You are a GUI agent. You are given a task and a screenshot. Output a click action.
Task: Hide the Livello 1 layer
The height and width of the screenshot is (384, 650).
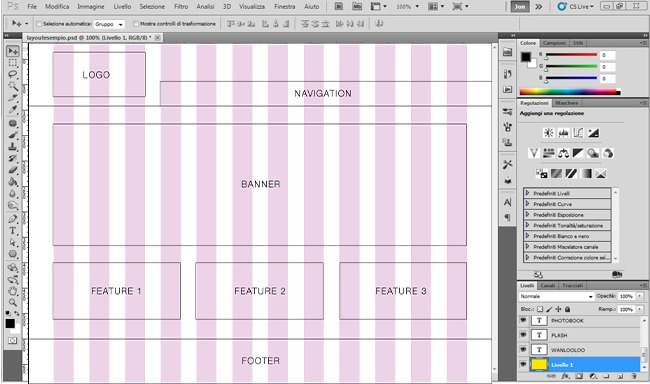coord(523,365)
